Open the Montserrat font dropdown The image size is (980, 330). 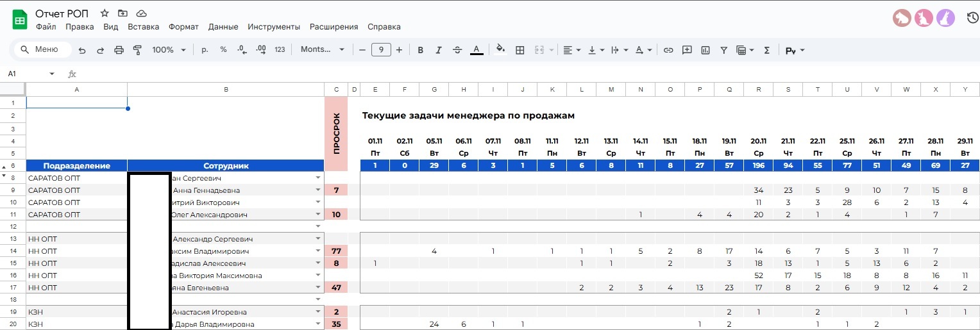click(x=323, y=50)
